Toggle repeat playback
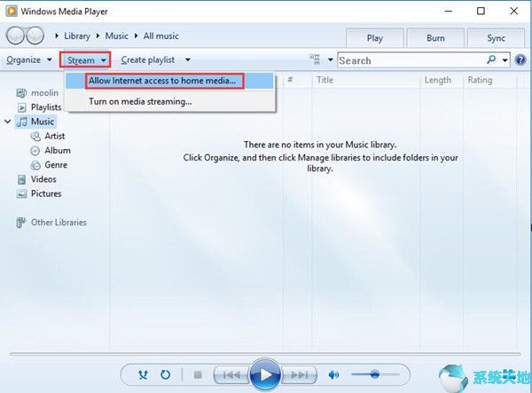The image size is (532, 393). (x=165, y=374)
